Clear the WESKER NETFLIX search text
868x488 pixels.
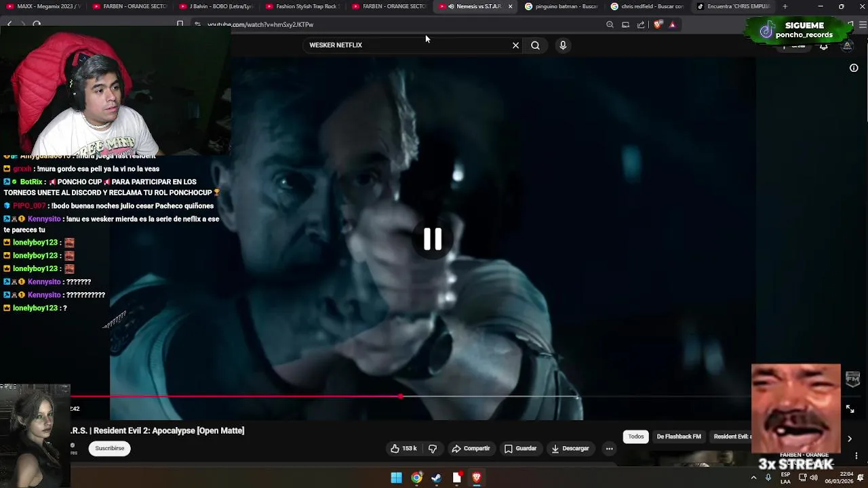click(x=515, y=45)
